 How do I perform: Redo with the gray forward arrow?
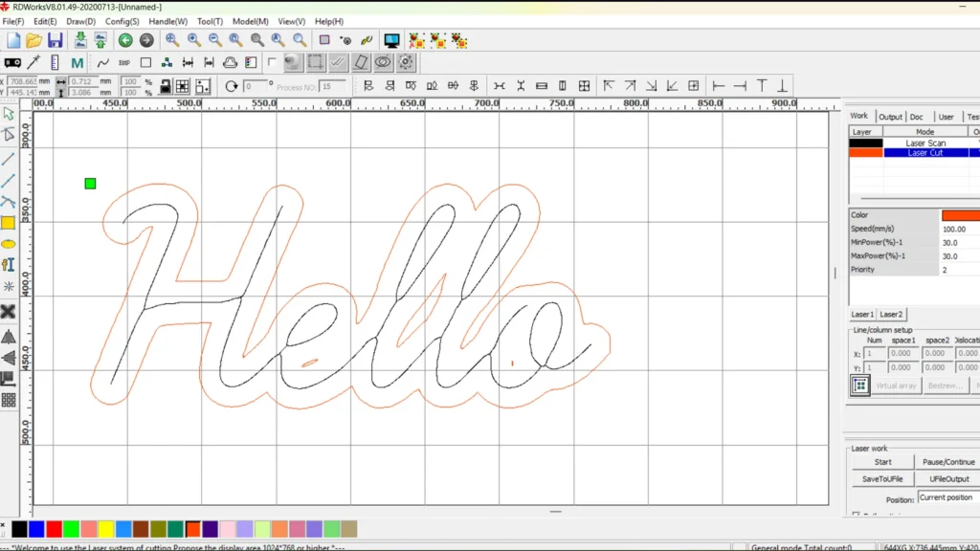146,40
